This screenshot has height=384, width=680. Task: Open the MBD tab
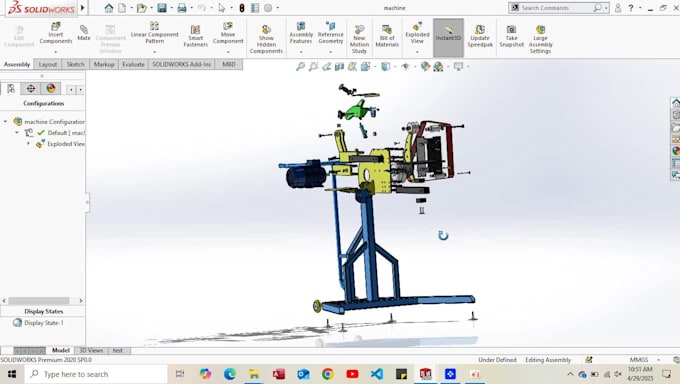tap(229, 64)
